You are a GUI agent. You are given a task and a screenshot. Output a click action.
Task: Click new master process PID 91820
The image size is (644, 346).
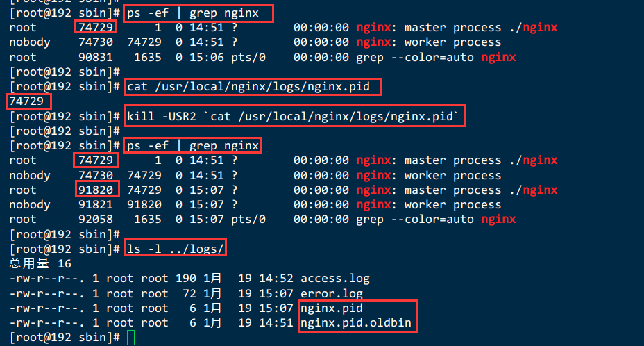pos(96,190)
